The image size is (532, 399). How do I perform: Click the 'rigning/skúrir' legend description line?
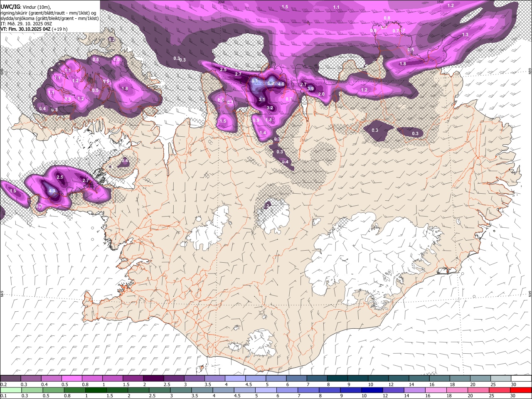coord(48,12)
